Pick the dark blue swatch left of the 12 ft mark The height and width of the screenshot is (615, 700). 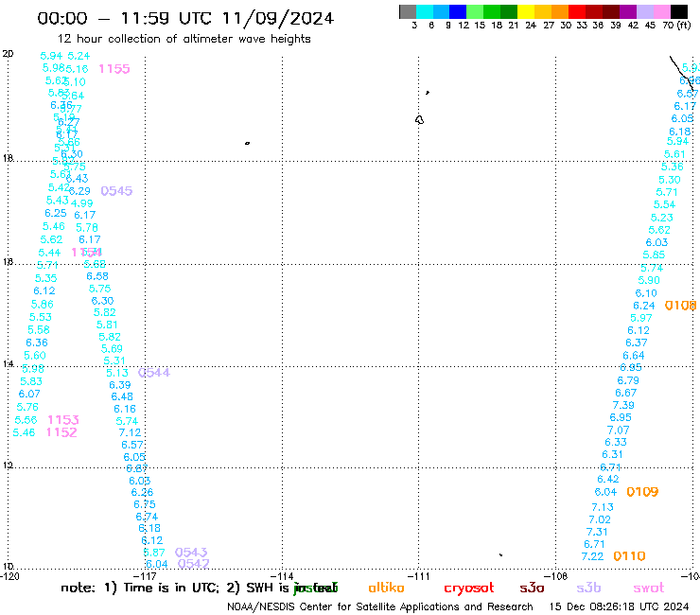tap(458, 11)
